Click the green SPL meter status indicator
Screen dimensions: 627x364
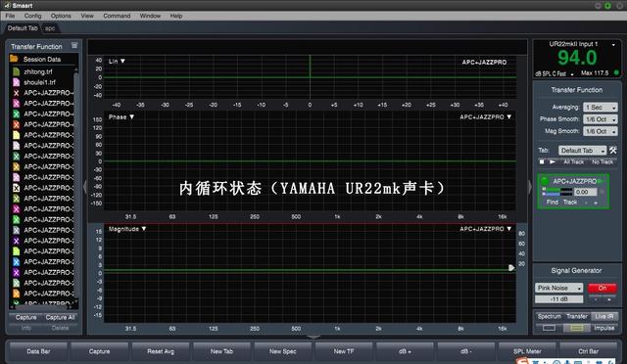click(x=616, y=72)
